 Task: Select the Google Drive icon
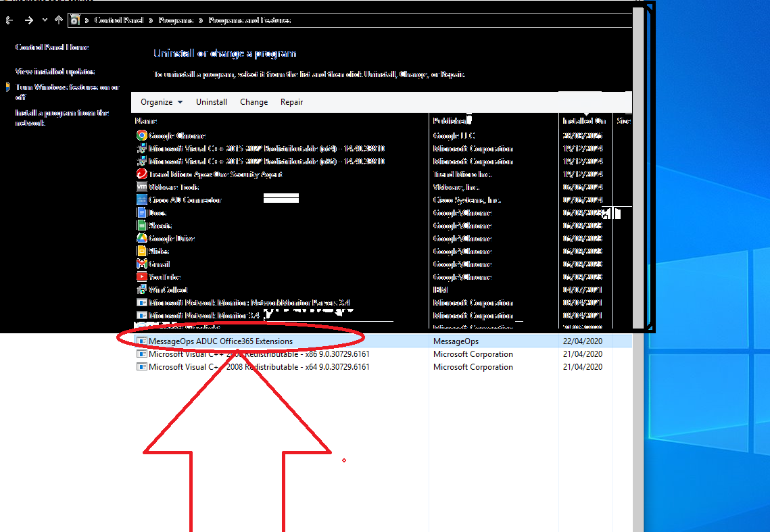tap(141, 238)
